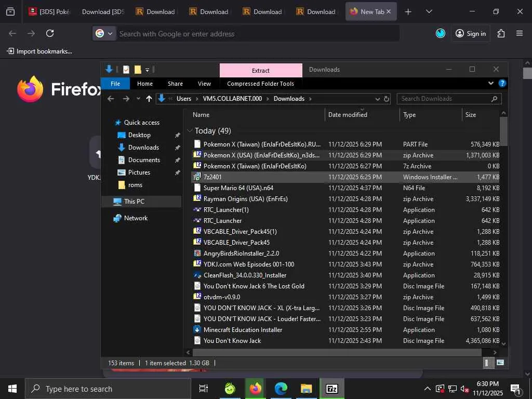
Task: Select the 7z2401 installer file
Action: (345, 177)
